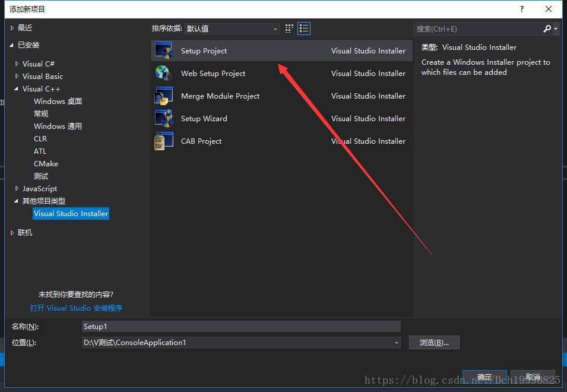Expand the Visual C# node
The height and width of the screenshot is (392, 567).
[17, 64]
